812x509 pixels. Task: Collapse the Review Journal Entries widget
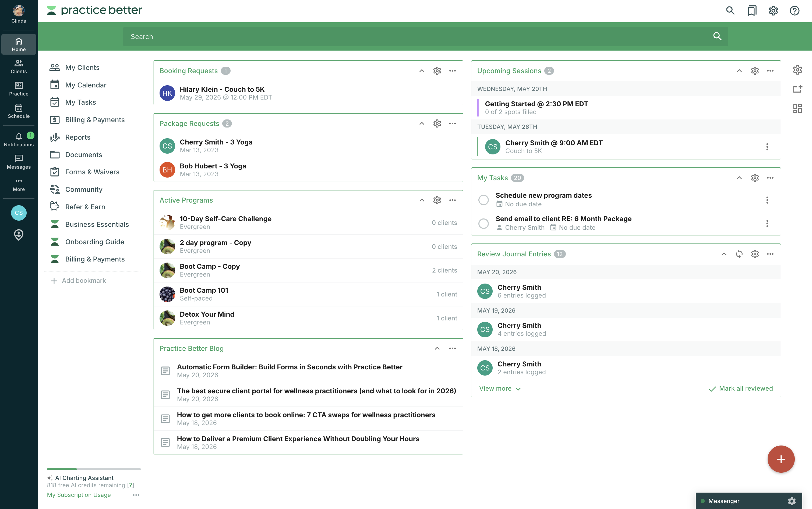click(724, 254)
